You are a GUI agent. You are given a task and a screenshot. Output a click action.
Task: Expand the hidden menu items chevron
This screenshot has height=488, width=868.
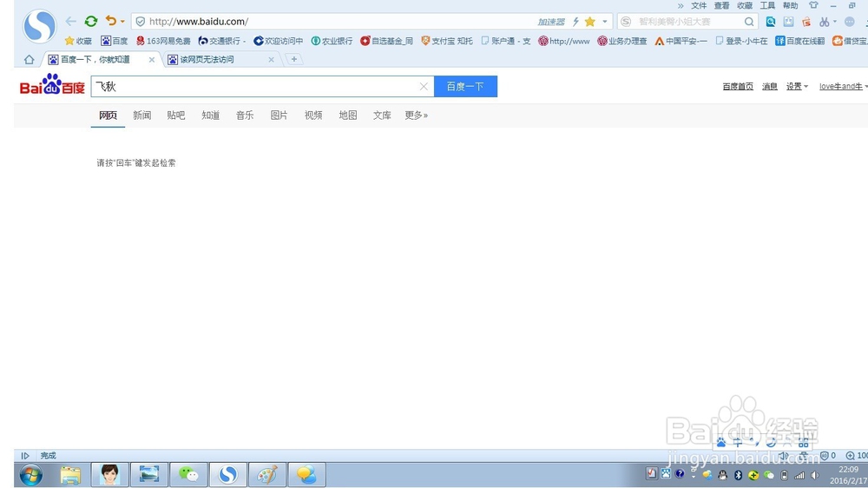pyautogui.click(x=681, y=5)
